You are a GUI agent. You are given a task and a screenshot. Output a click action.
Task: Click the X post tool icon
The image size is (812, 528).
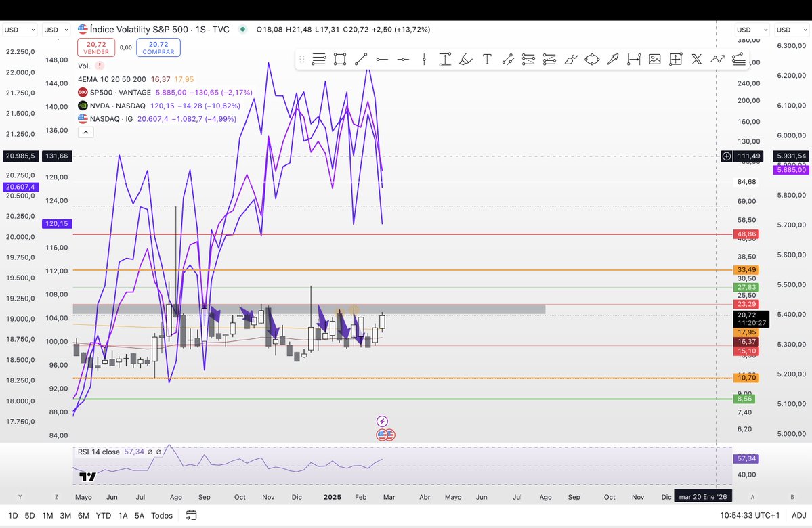[696, 60]
